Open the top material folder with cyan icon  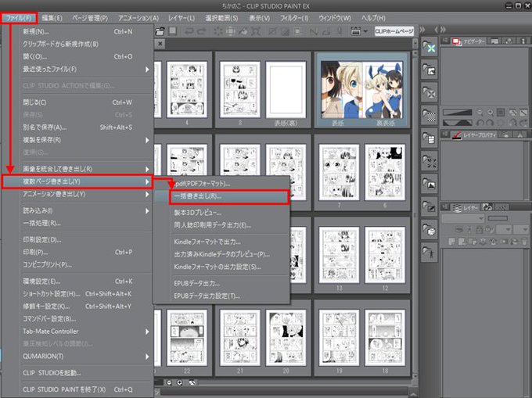[430, 47]
